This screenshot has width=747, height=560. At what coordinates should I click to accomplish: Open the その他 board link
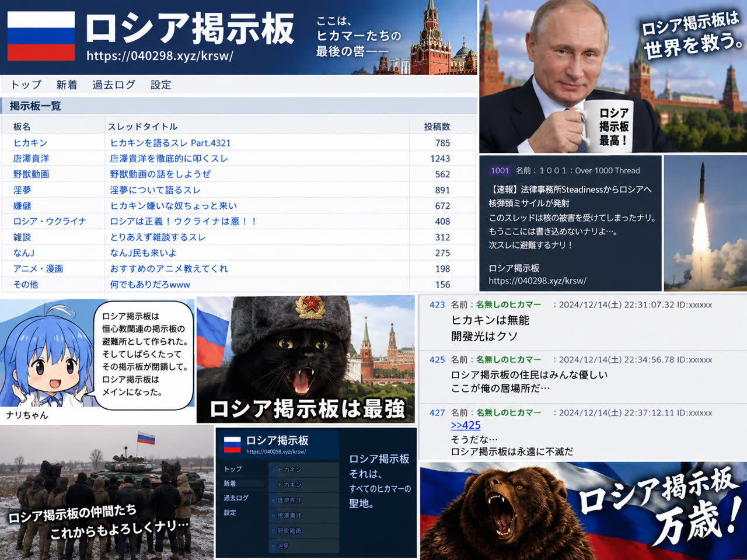[26, 285]
